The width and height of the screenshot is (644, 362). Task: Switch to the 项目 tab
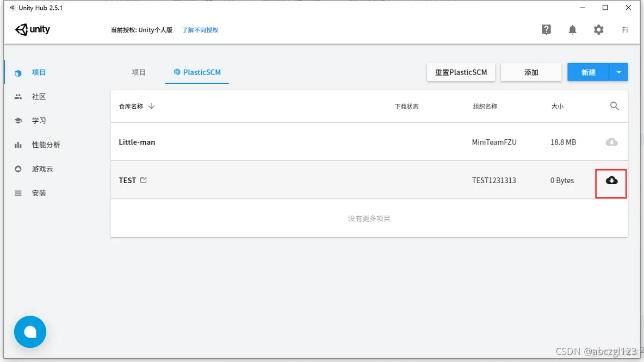point(138,72)
